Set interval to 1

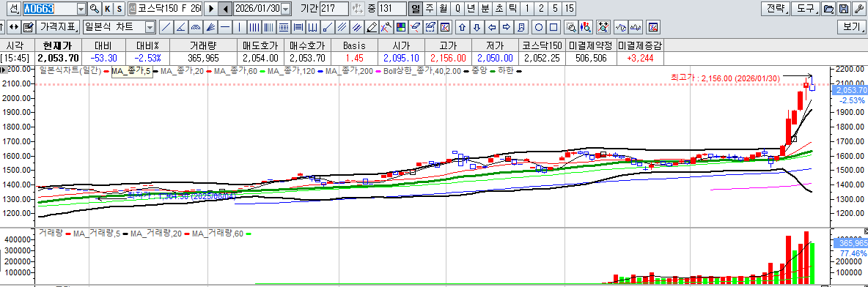(526, 9)
